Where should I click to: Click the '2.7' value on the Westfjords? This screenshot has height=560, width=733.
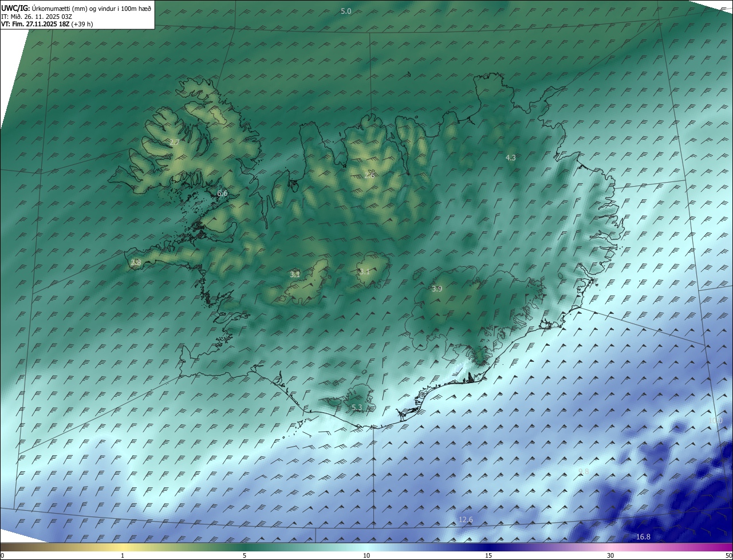click(175, 142)
